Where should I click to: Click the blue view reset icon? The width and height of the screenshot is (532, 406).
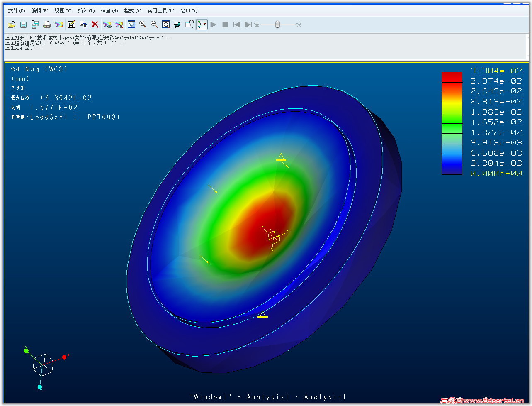(131, 24)
